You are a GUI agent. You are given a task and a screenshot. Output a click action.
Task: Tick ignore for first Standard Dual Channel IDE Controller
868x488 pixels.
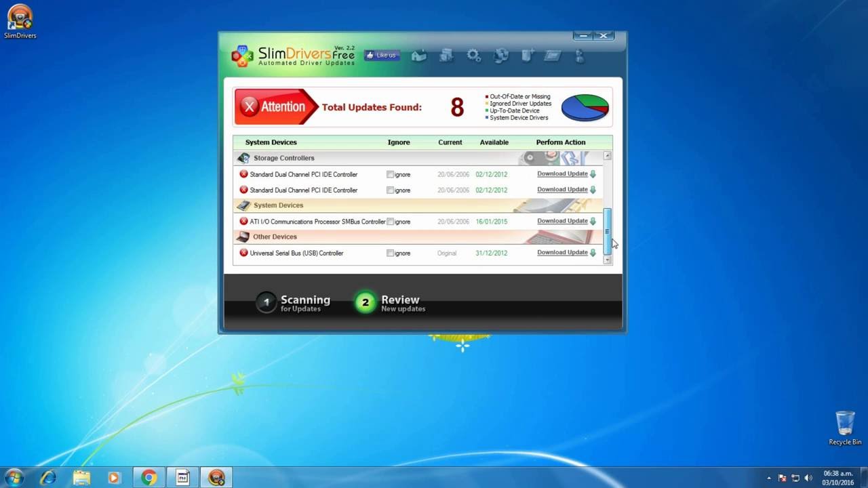(390, 174)
